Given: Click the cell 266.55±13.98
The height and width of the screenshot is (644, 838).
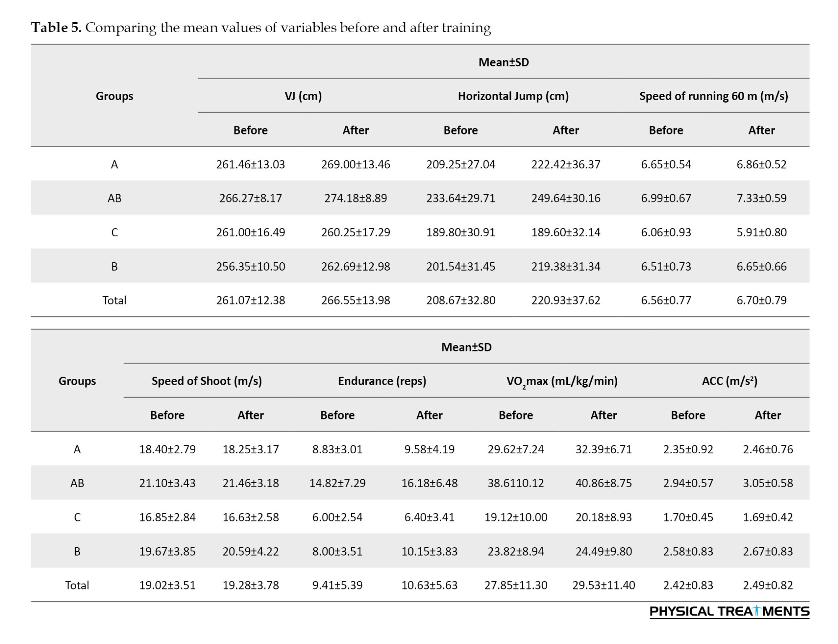Looking at the screenshot, I should pos(355,300).
